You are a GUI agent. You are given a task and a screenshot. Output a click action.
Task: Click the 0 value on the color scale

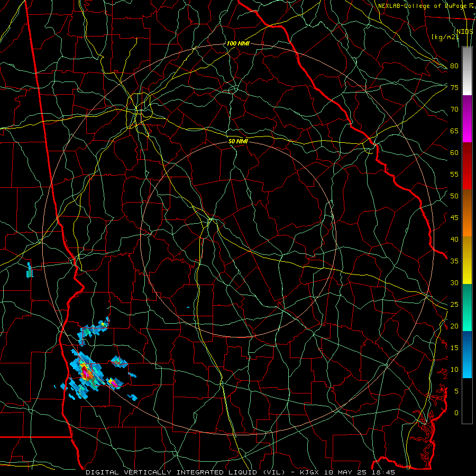[x=456, y=413]
